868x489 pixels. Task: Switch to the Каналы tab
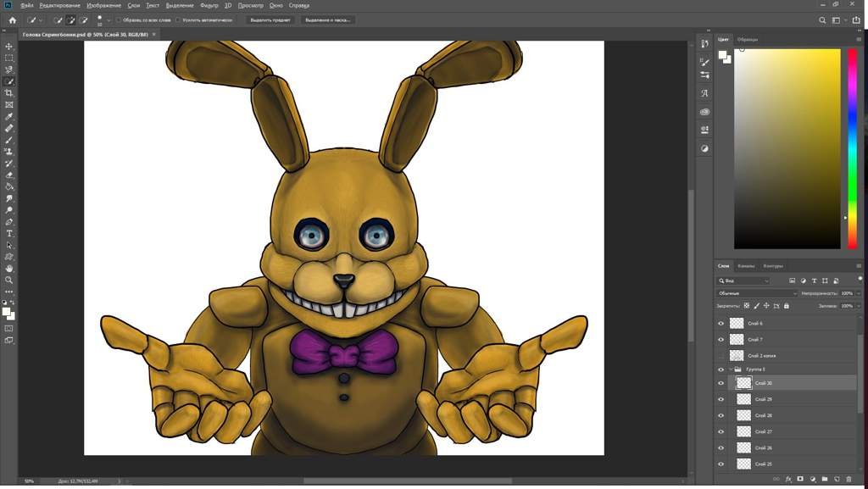(x=746, y=266)
